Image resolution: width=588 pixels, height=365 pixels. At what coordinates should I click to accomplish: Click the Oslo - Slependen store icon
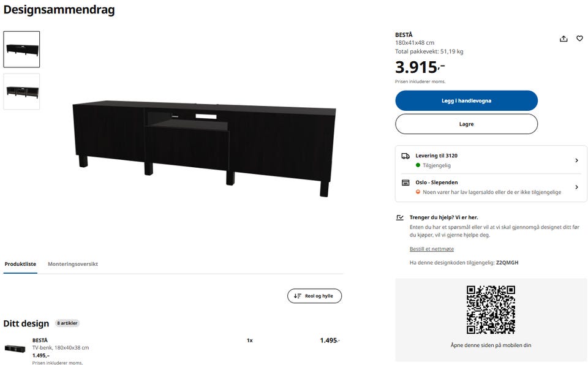[x=405, y=182]
